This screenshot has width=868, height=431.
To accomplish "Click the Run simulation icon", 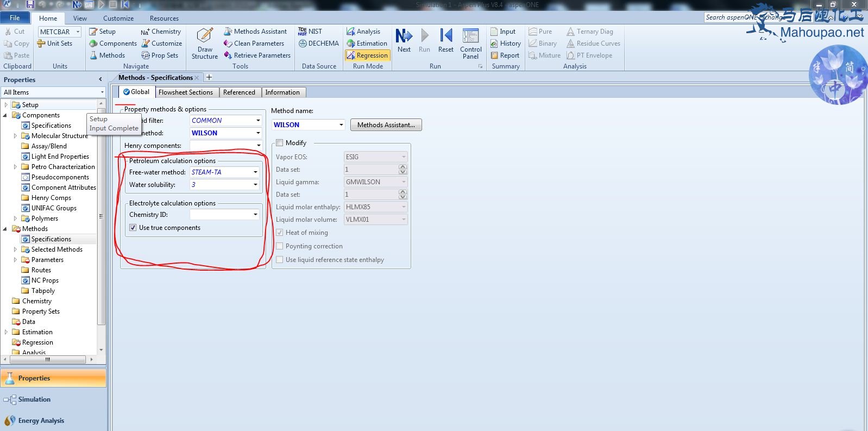I will [424, 41].
